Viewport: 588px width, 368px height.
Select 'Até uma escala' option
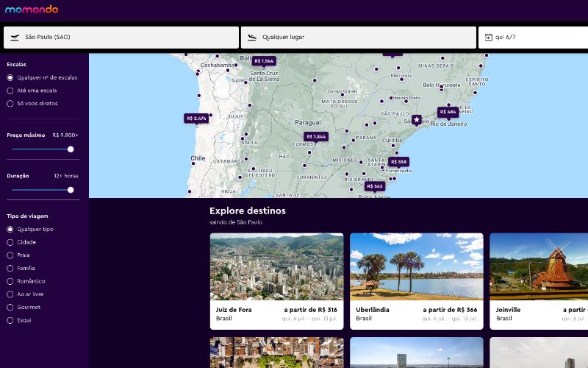[32, 91]
